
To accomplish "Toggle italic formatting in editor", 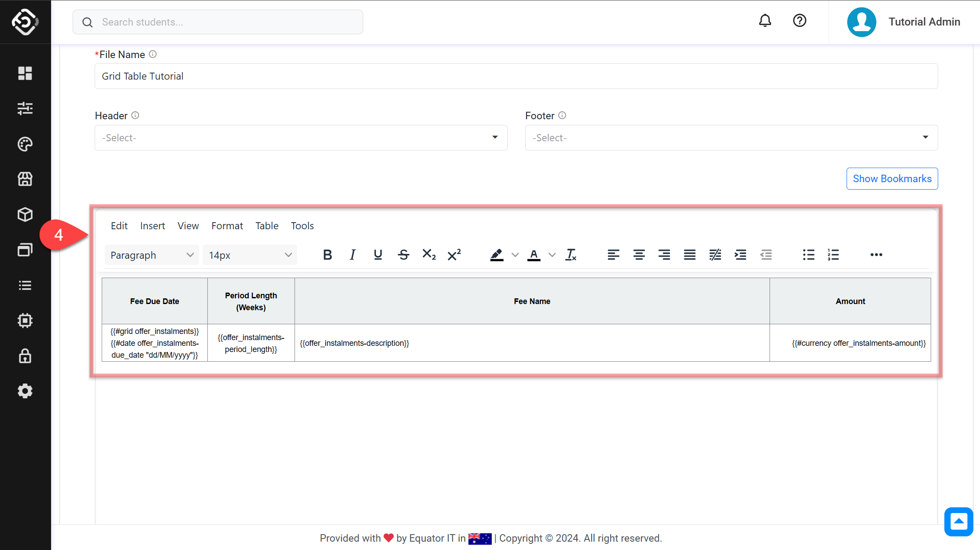I will 352,255.
